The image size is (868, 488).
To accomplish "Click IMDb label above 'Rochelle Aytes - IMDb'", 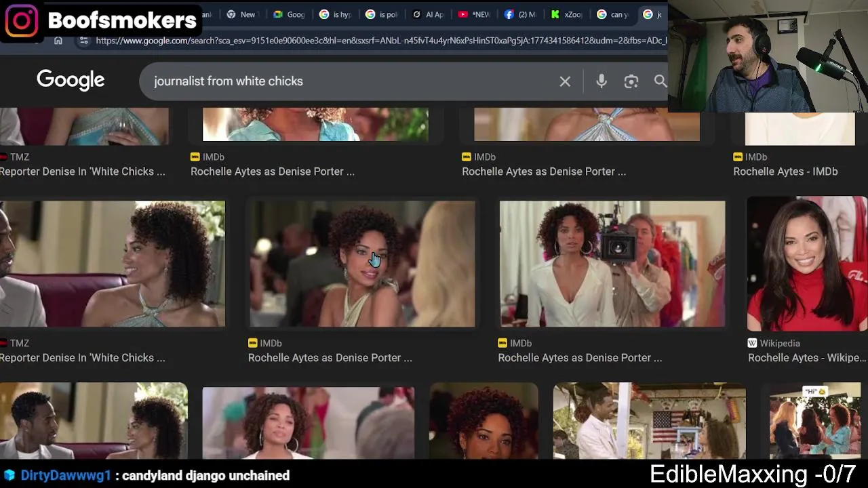I will (x=756, y=157).
